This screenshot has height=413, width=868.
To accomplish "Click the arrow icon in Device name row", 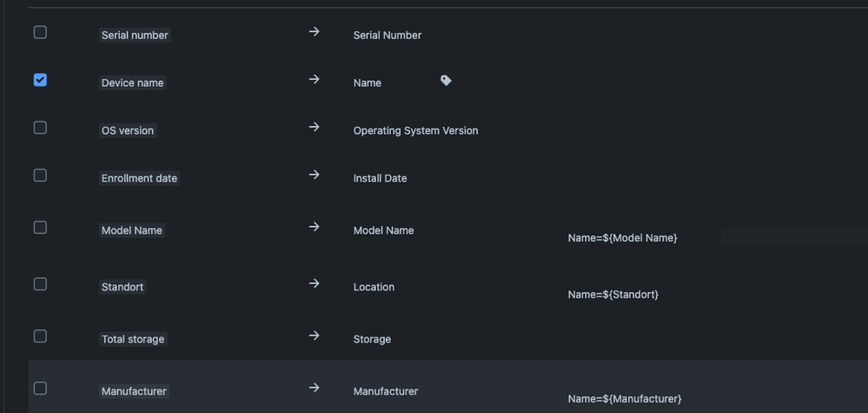I will (314, 80).
